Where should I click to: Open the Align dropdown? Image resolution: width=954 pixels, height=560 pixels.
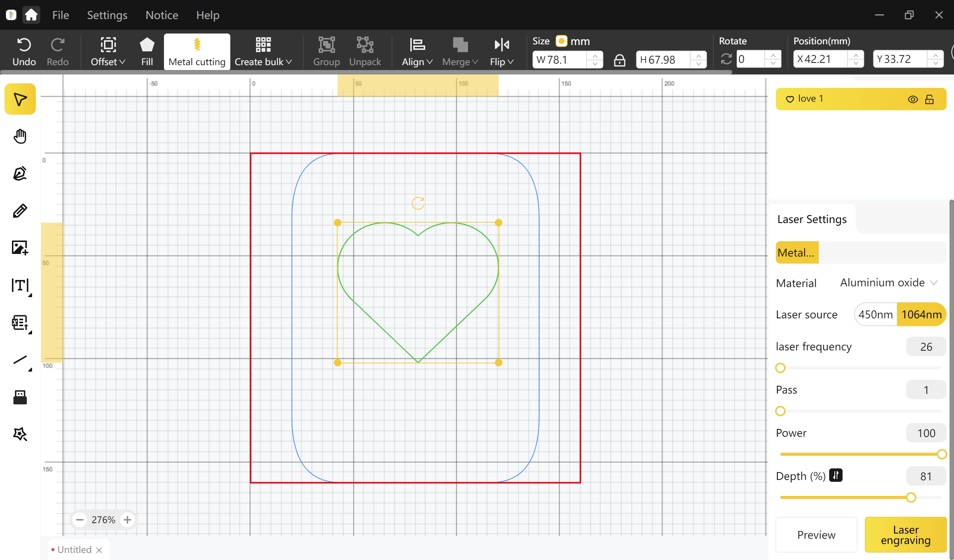[x=417, y=52]
